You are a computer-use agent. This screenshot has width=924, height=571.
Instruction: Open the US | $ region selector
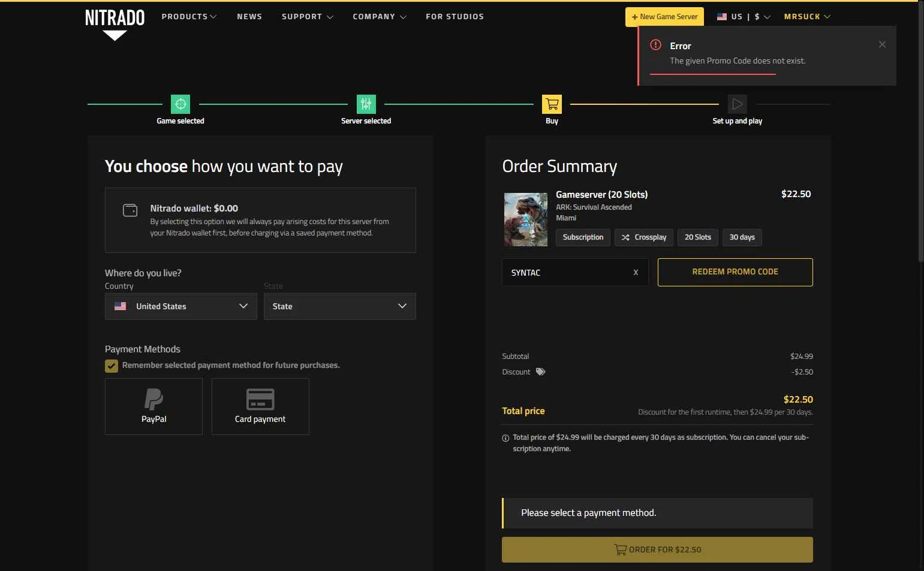[x=744, y=17]
